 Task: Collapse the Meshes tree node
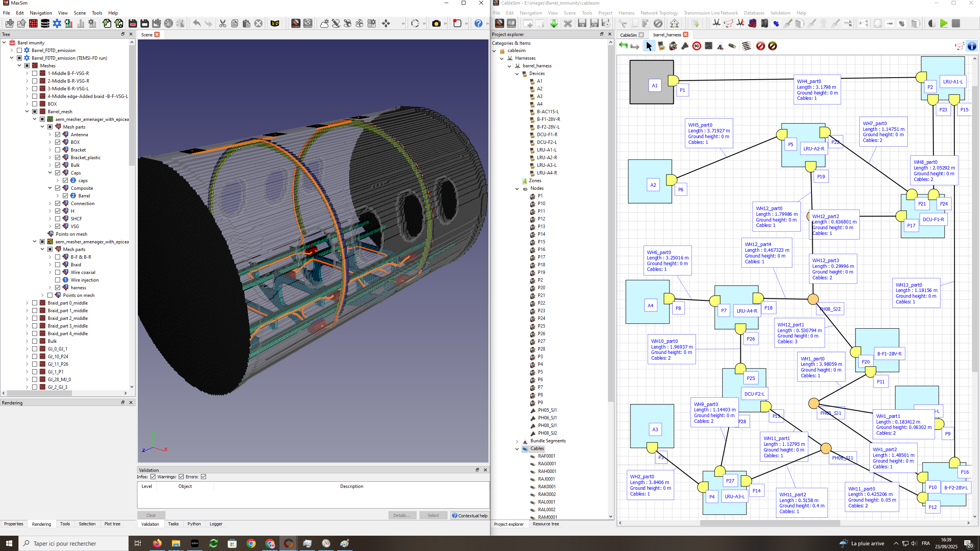tap(19, 66)
